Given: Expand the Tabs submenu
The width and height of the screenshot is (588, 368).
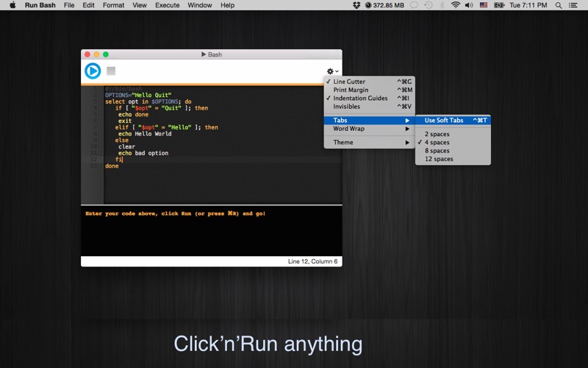Looking at the screenshot, I should (x=370, y=120).
